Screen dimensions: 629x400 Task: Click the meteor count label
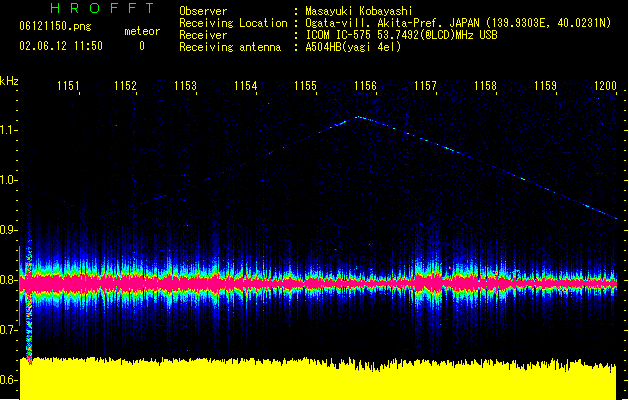142,31
